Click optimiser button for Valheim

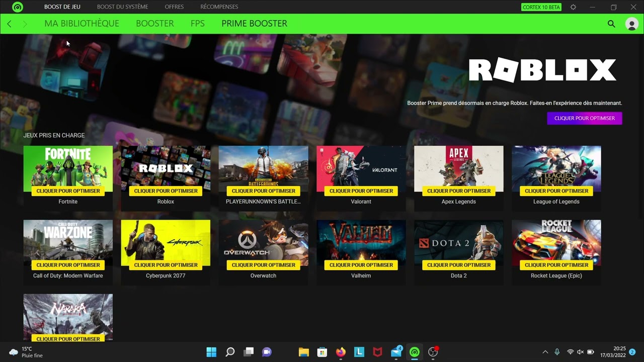point(361,265)
